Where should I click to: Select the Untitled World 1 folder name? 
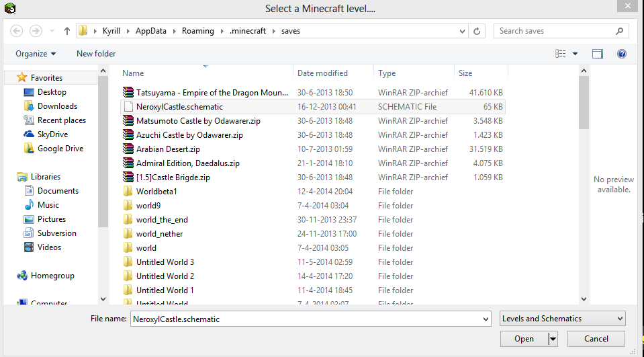(165, 290)
